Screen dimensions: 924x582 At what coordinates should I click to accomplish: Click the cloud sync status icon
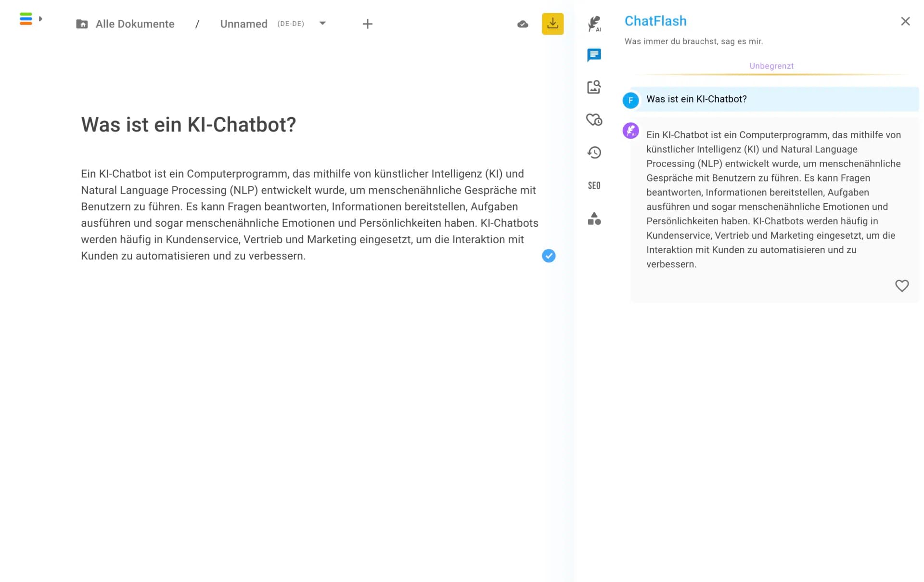point(523,24)
